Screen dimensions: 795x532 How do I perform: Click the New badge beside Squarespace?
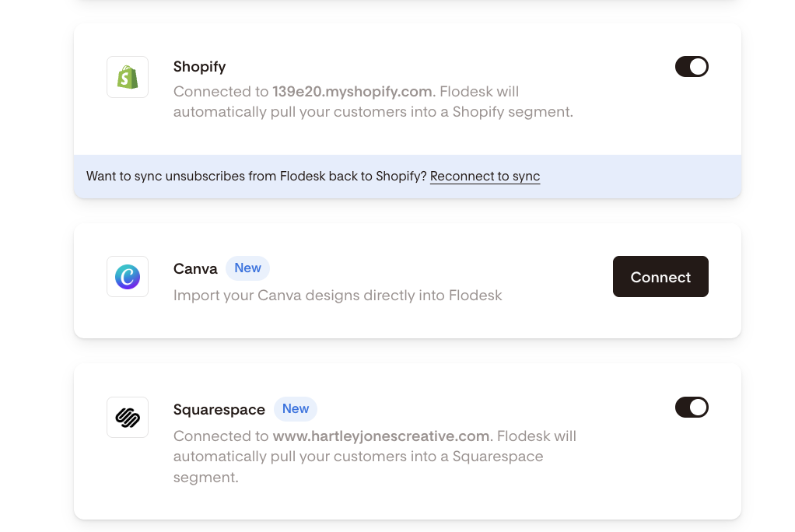(x=296, y=409)
